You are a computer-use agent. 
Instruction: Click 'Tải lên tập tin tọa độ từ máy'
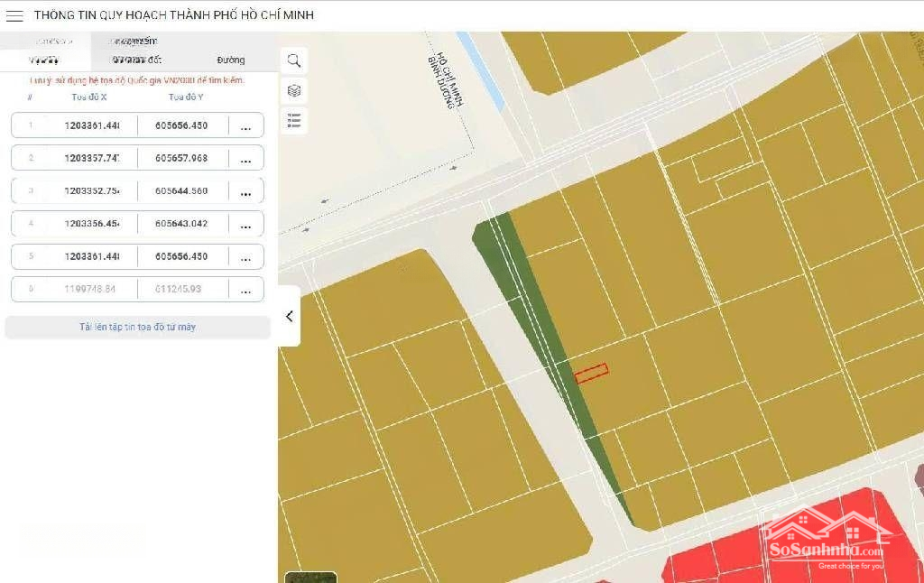tap(137, 327)
